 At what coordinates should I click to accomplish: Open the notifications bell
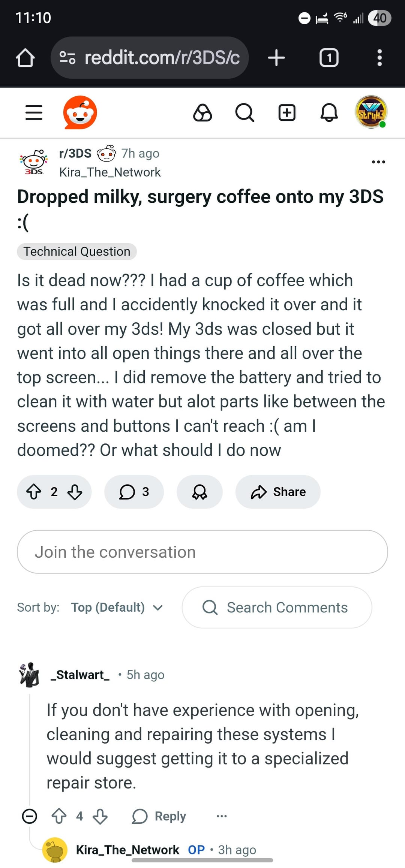(329, 112)
